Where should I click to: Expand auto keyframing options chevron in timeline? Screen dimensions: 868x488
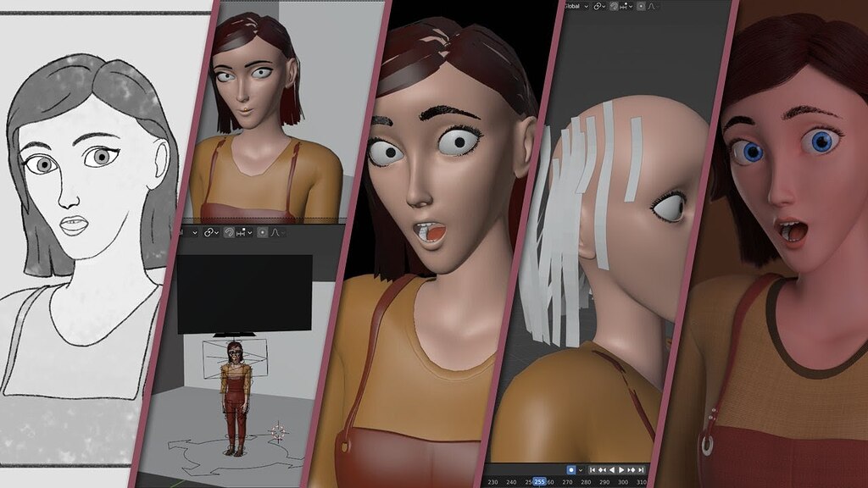tap(581, 470)
